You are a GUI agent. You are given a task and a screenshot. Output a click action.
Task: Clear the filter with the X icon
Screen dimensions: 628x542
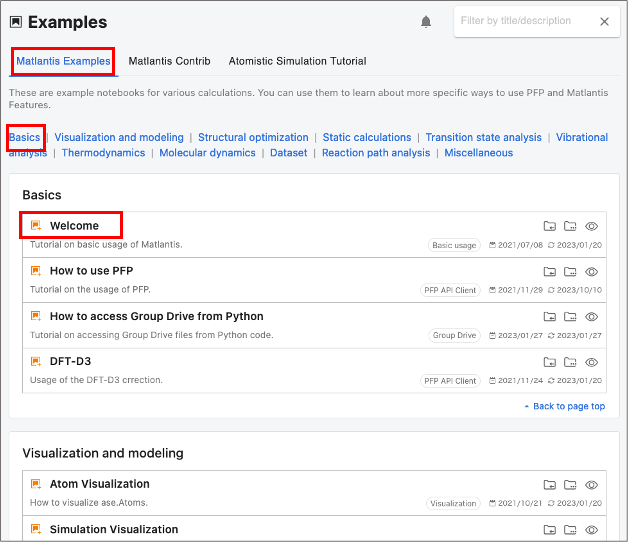(x=604, y=21)
